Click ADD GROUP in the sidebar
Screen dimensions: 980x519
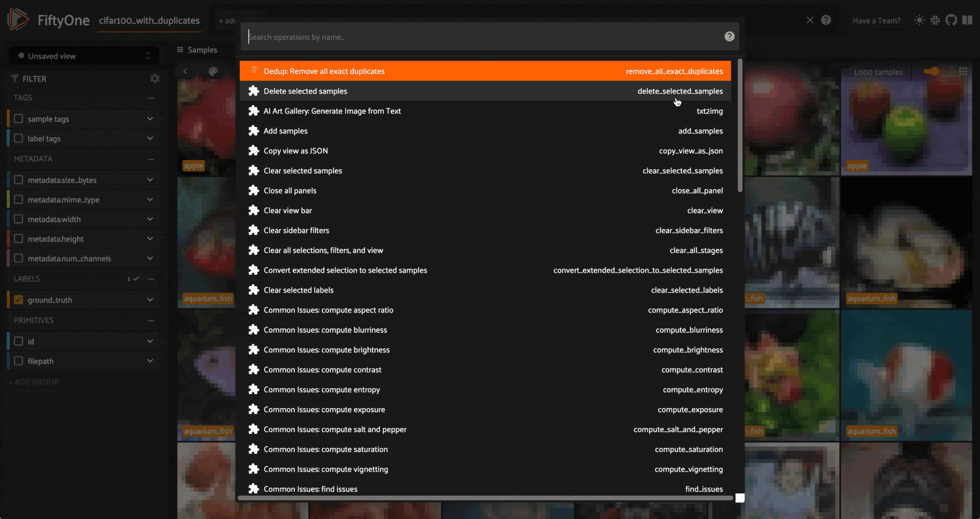[34, 382]
